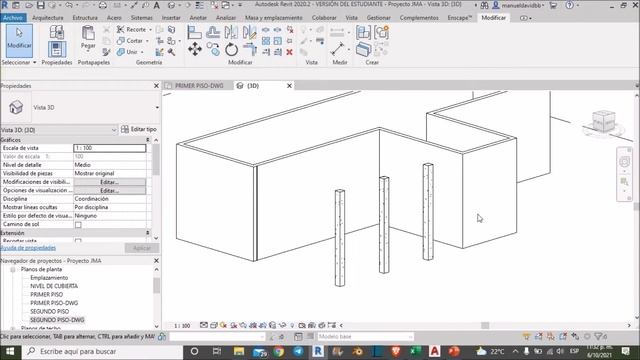
Task: Select the Modificar tool
Action: point(19,40)
